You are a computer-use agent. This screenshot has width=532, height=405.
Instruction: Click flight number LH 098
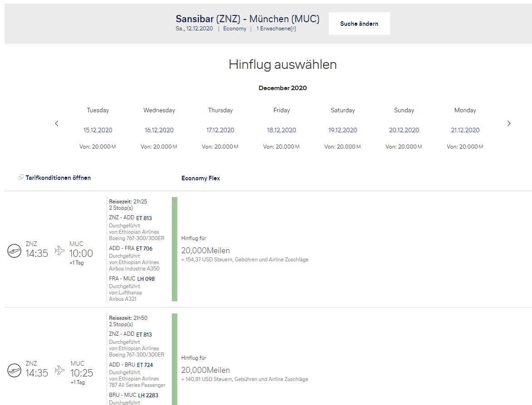[x=146, y=279]
